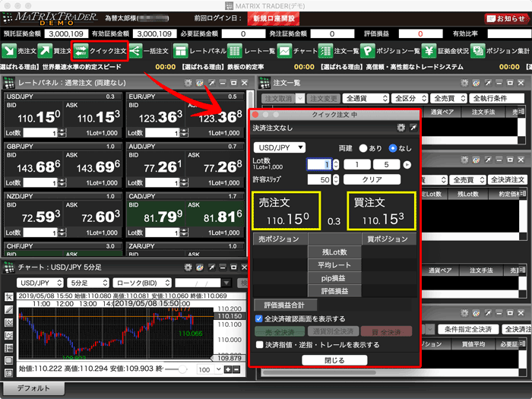Screen dimensions: 532x399
Task: Click chart zoom slider handle
Action: tap(182, 369)
